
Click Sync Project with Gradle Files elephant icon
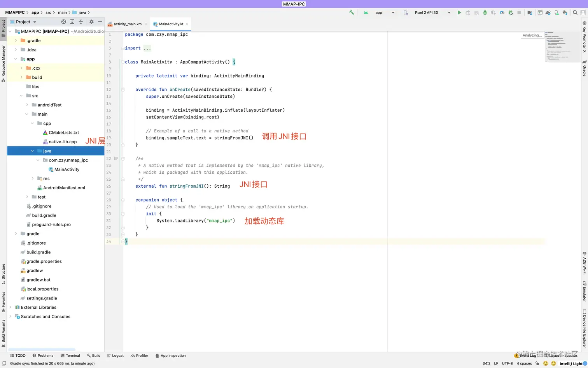coord(548,12)
